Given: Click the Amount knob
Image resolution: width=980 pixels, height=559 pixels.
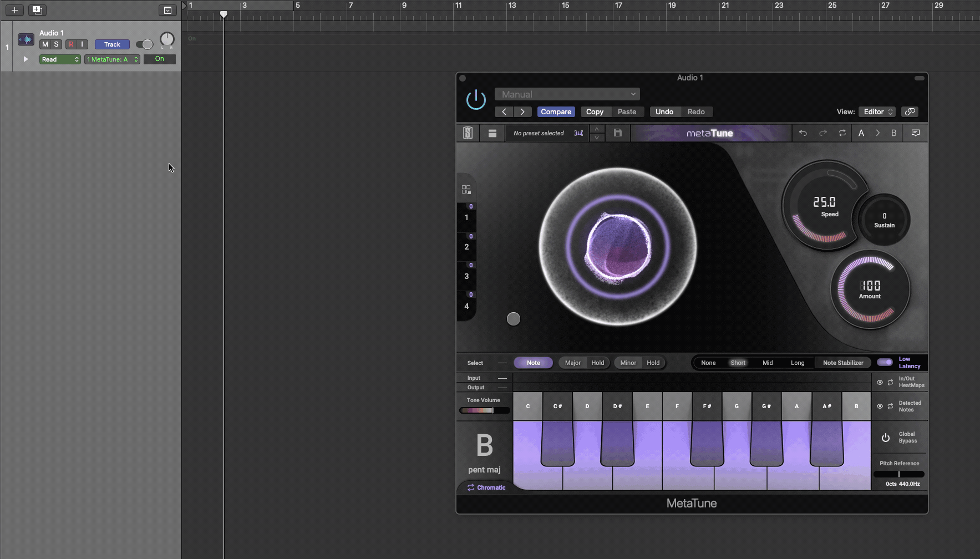Looking at the screenshot, I should pyautogui.click(x=870, y=289).
